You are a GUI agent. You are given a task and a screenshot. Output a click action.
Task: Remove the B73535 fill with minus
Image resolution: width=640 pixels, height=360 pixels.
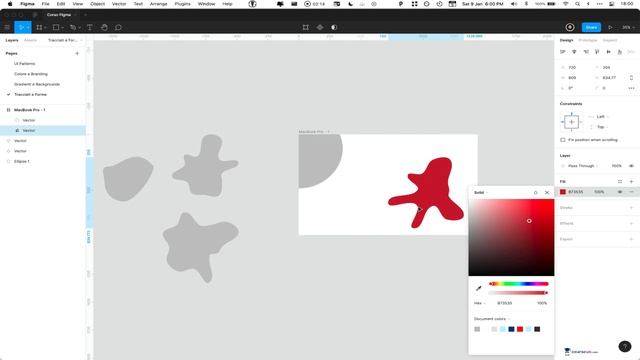[631, 192]
